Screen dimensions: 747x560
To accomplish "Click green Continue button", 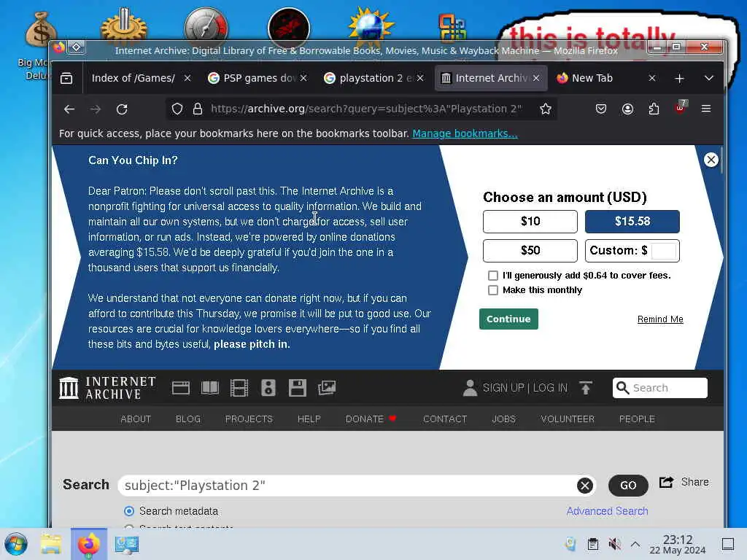I will 508,319.
